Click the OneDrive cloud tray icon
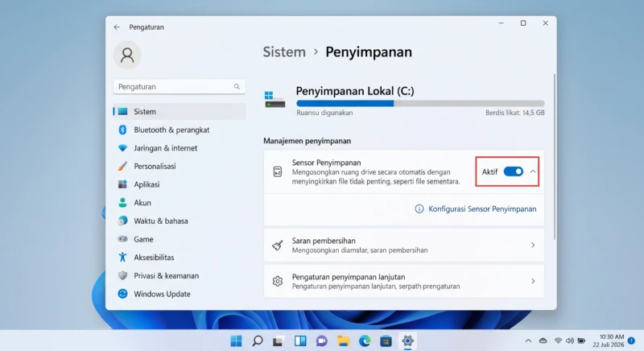 (543, 341)
